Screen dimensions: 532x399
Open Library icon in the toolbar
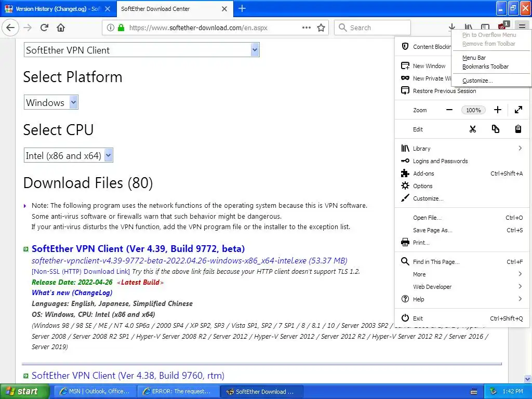469,27
